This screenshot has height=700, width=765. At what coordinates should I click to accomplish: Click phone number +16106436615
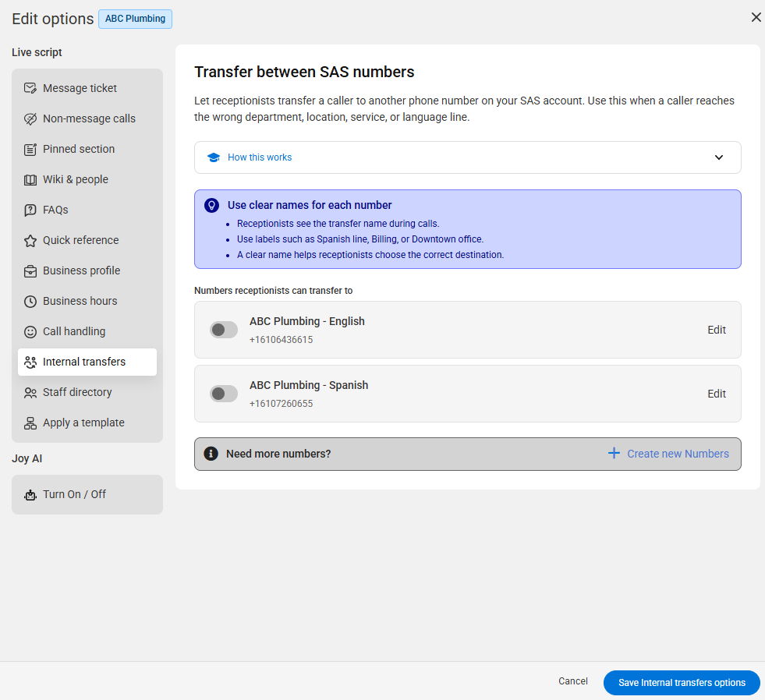click(x=281, y=340)
